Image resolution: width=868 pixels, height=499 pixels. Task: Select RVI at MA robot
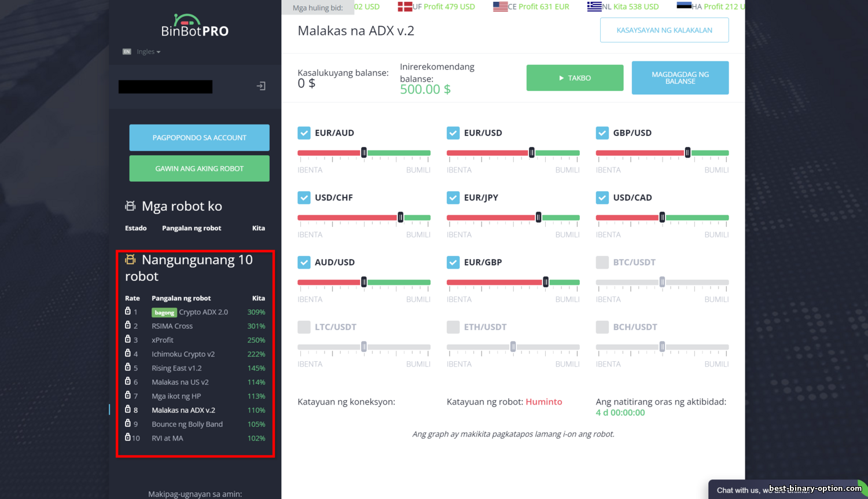pos(167,438)
